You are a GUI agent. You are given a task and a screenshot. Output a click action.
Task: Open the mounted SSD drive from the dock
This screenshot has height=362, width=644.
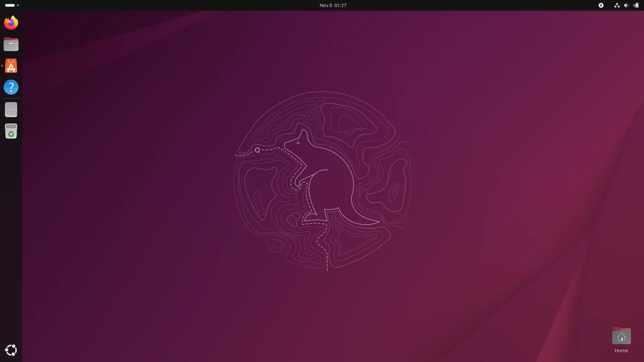point(11,110)
